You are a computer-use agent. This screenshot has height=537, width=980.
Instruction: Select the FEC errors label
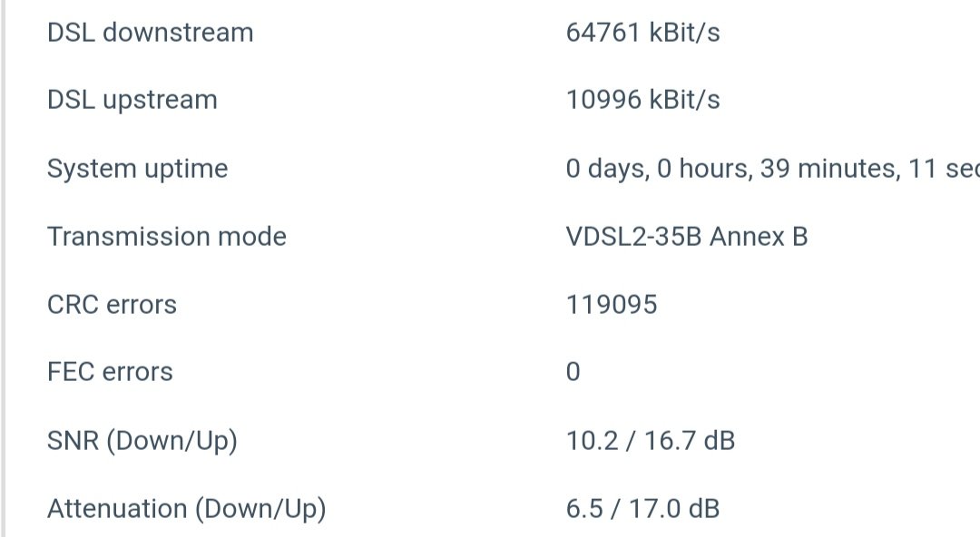click(110, 372)
